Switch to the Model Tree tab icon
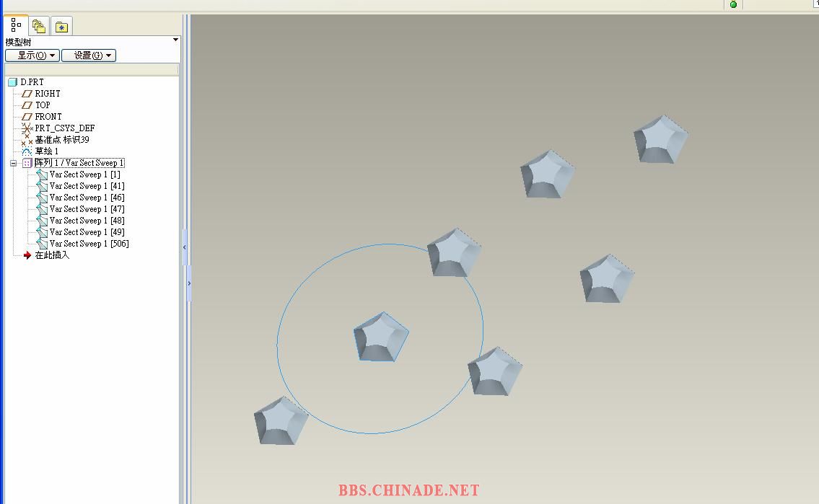The height and width of the screenshot is (504, 819). pos(16,25)
